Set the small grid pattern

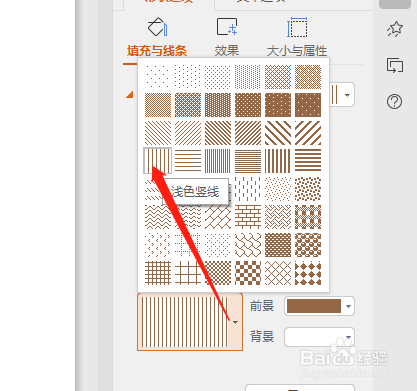pos(158,273)
